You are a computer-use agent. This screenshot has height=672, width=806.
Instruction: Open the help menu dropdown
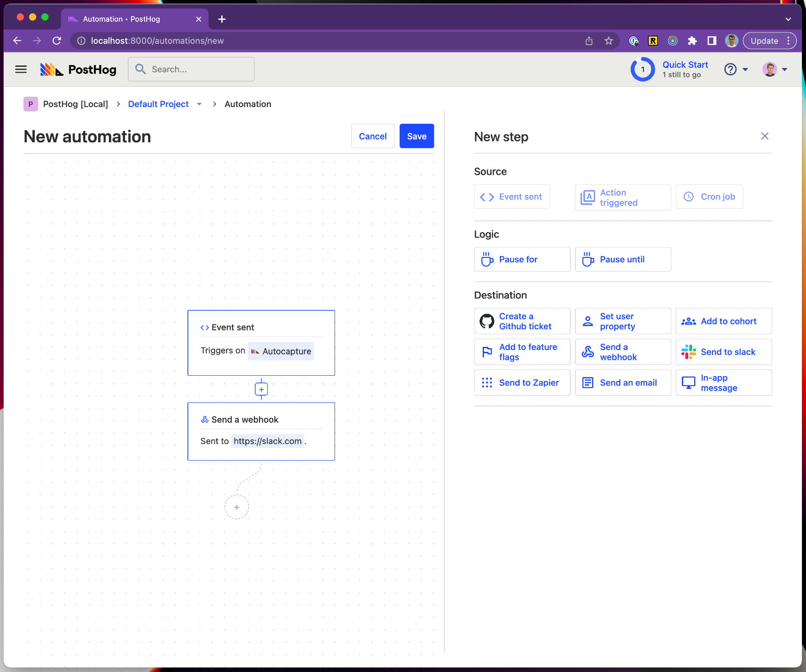point(736,69)
